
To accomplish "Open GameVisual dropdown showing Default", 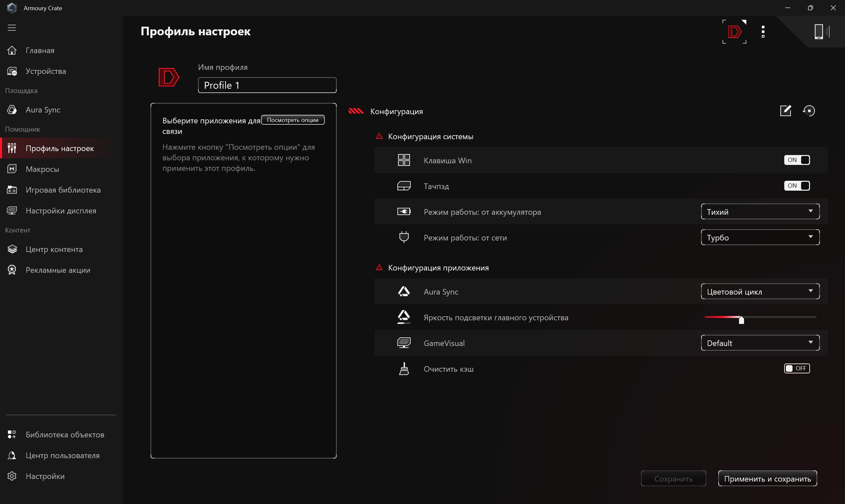I will 760,343.
